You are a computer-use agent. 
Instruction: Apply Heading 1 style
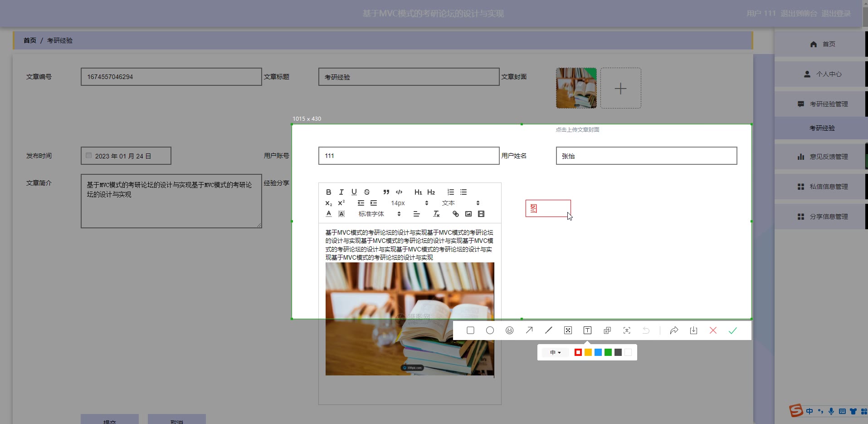[418, 192]
